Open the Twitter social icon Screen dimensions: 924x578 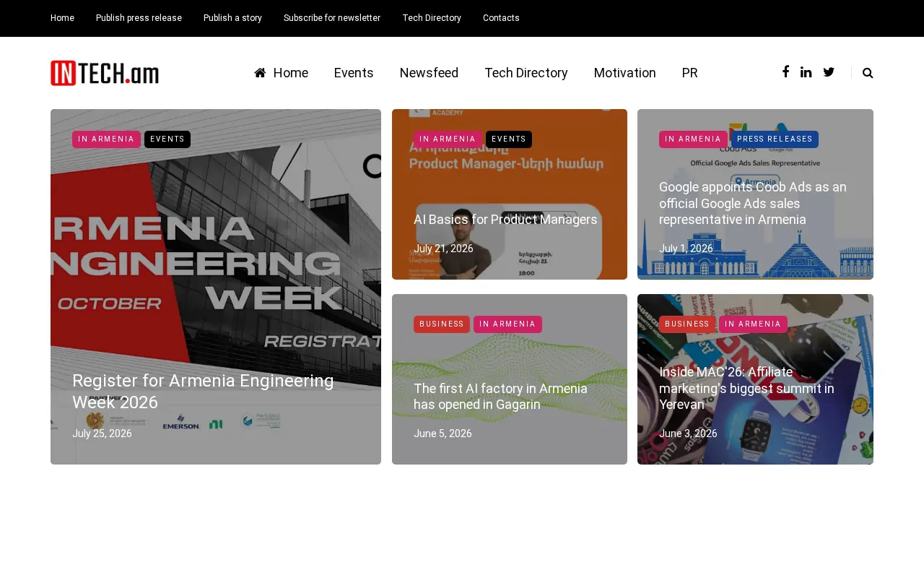829,72
